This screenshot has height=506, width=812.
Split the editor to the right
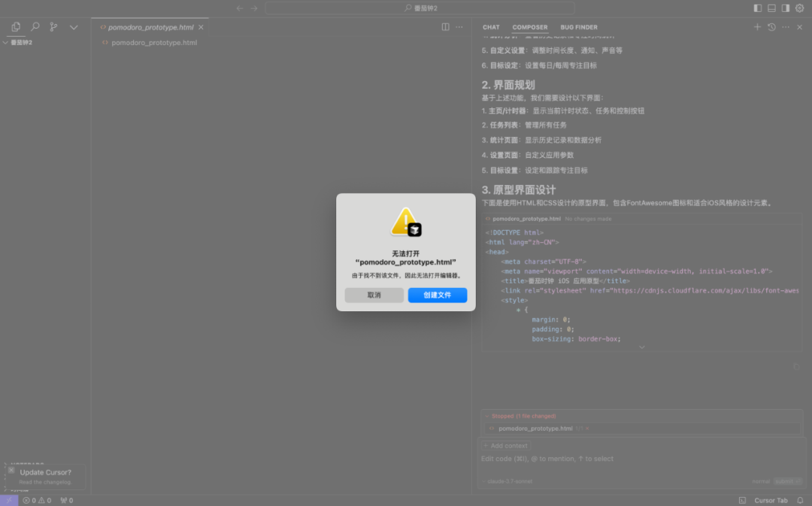(445, 27)
